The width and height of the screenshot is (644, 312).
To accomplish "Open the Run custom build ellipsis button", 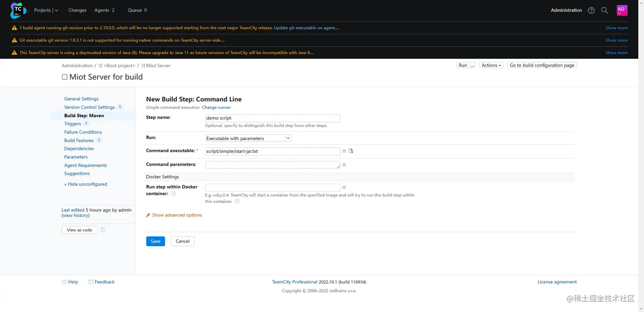I will 472,65.
